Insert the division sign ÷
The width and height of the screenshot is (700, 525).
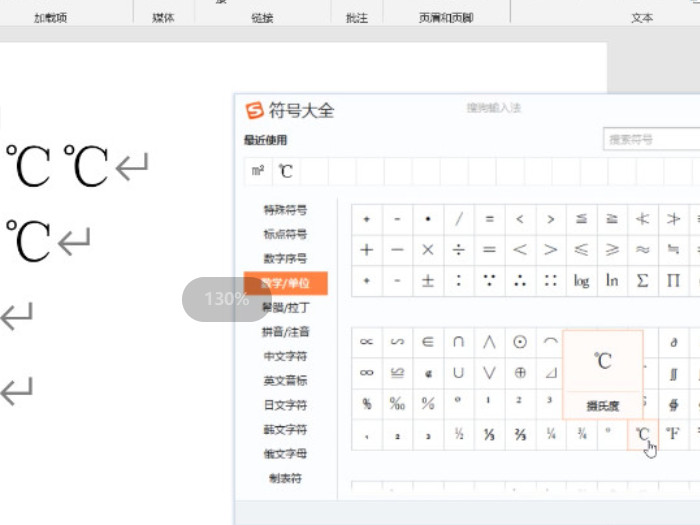(459, 250)
